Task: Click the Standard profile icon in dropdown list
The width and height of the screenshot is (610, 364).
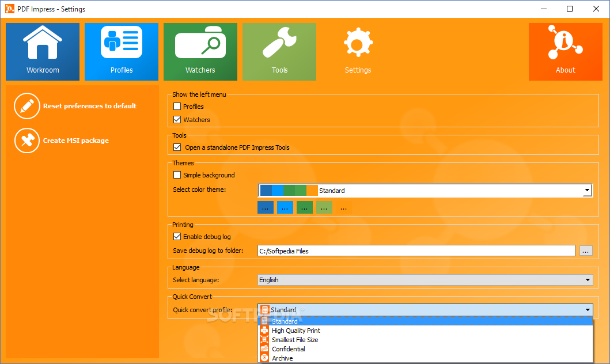Action: [x=264, y=321]
